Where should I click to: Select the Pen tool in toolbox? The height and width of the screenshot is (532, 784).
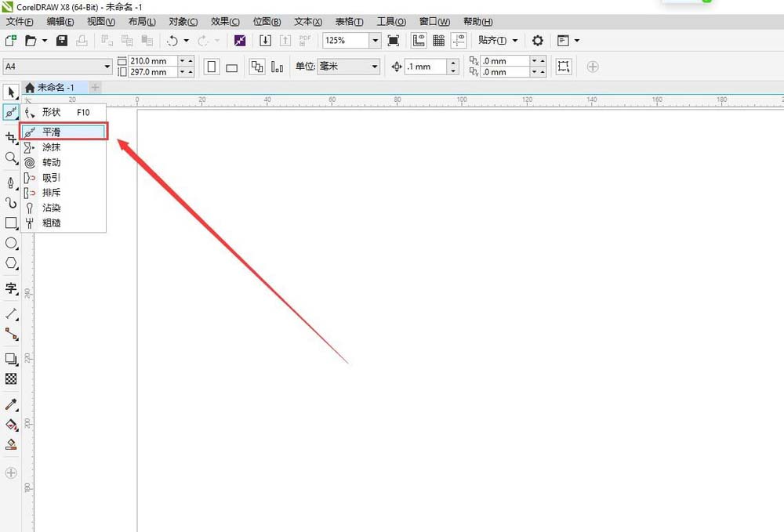point(11,183)
